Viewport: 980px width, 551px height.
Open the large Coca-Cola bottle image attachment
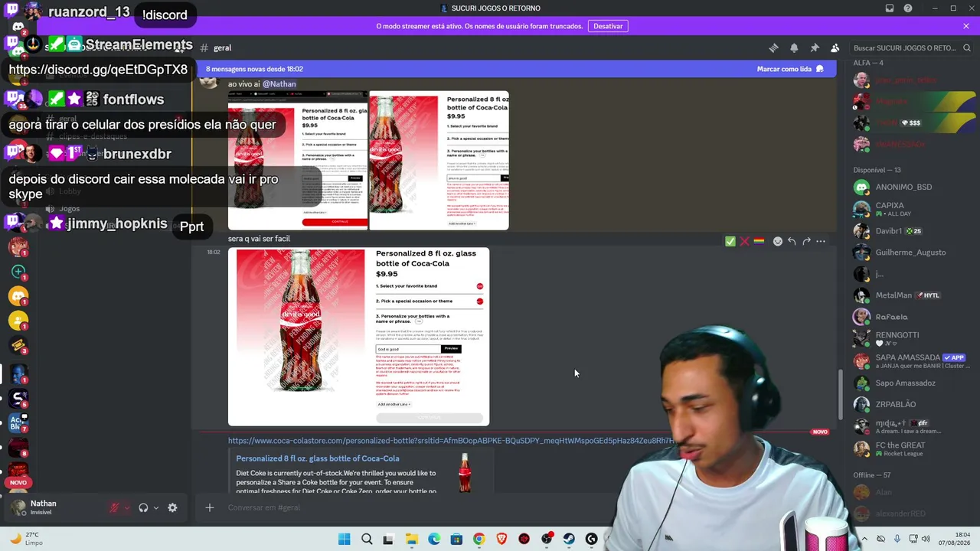coord(358,337)
